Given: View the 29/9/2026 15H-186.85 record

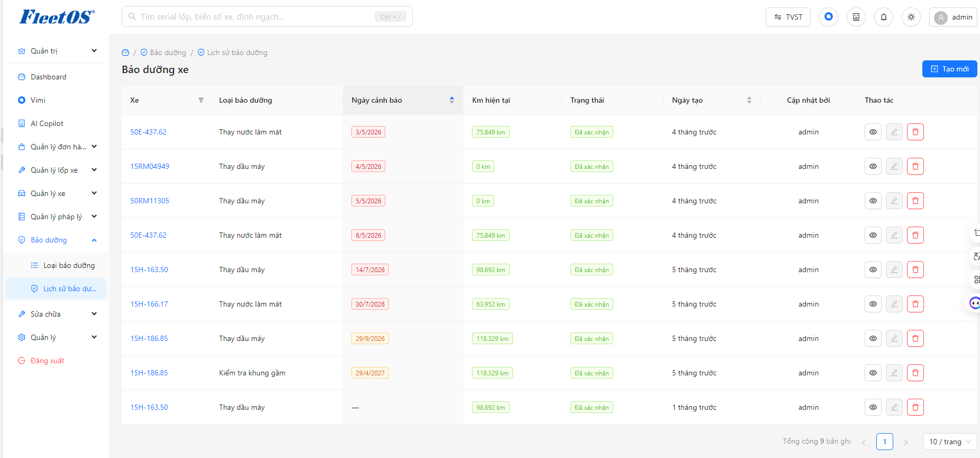Looking at the screenshot, I should (x=873, y=338).
